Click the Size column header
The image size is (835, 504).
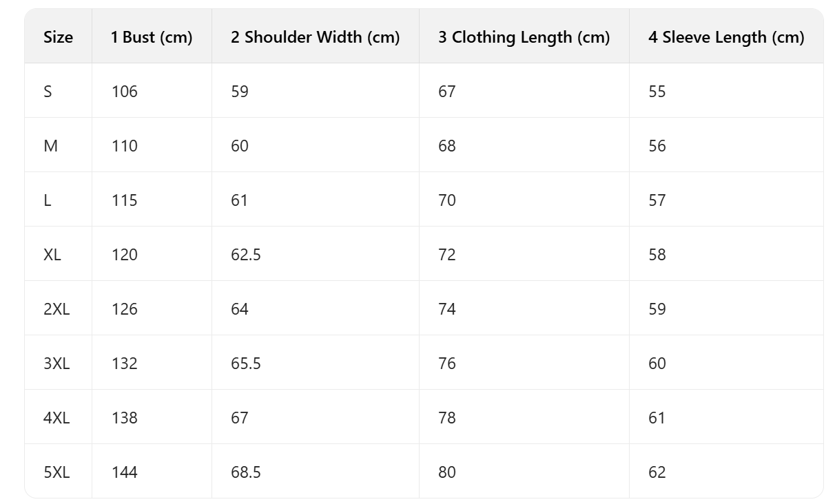click(58, 37)
